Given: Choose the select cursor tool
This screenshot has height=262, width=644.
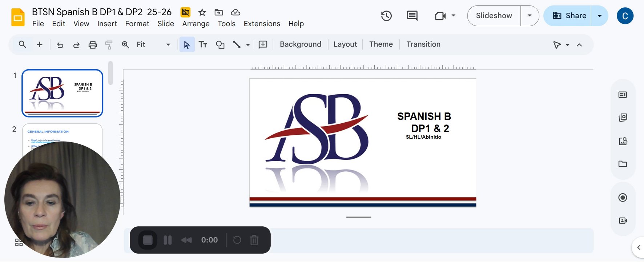Looking at the screenshot, I should pyautogui.click(x=187, y=44).
